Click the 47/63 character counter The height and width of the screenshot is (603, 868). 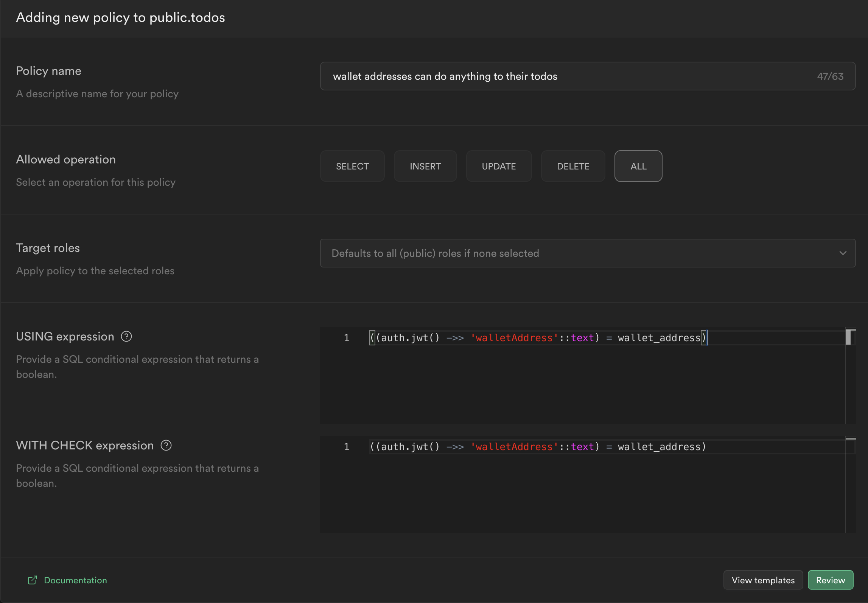830,76
